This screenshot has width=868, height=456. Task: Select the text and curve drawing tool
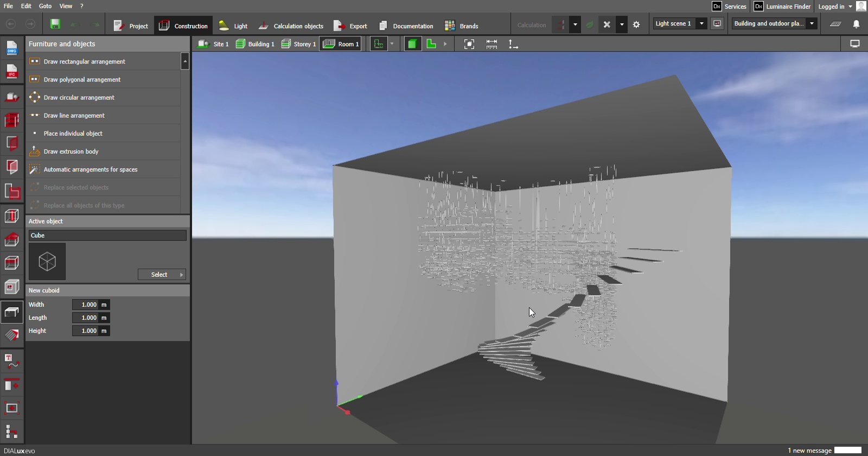11,361
